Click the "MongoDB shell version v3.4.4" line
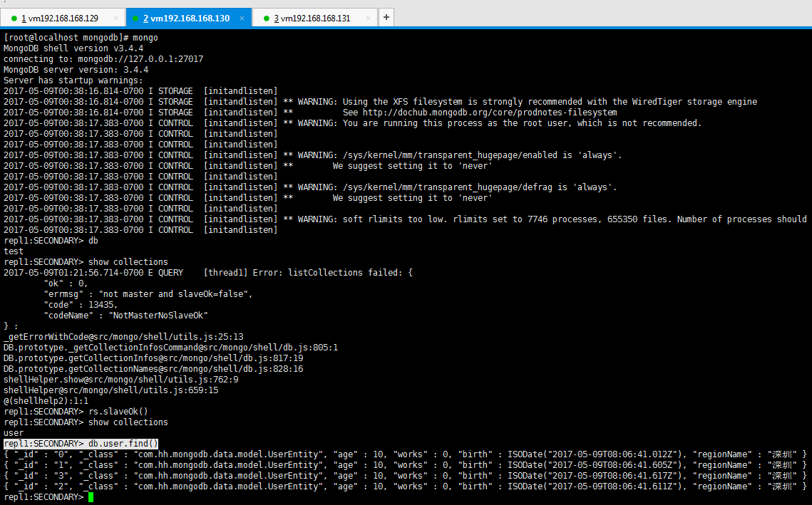The image size is (812, 505). (73, 48)
